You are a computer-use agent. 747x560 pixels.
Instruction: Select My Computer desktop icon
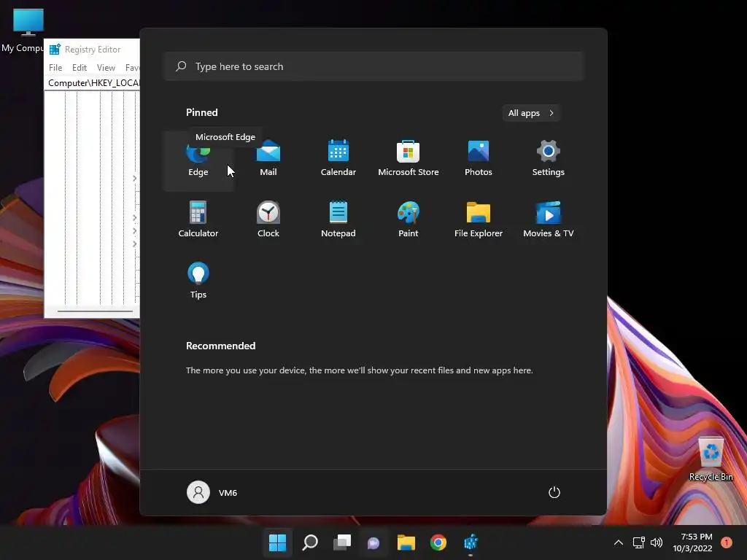(24, 30)
